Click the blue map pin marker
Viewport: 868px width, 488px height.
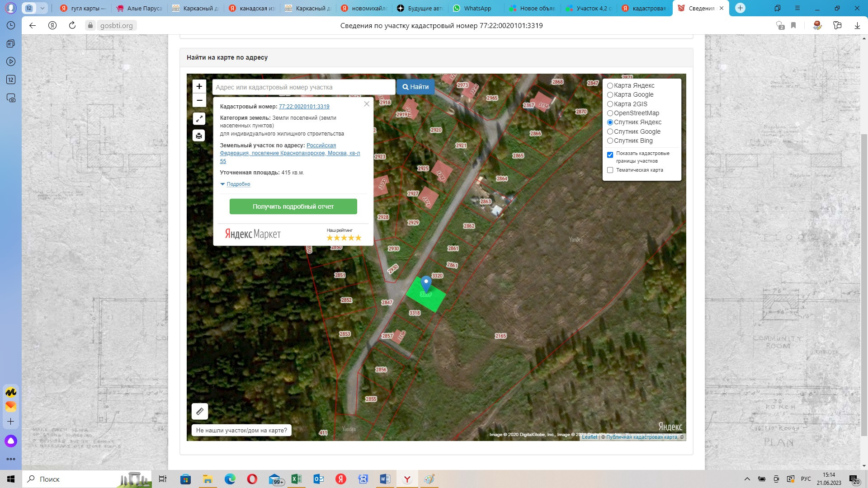click(x=426, y=284)
